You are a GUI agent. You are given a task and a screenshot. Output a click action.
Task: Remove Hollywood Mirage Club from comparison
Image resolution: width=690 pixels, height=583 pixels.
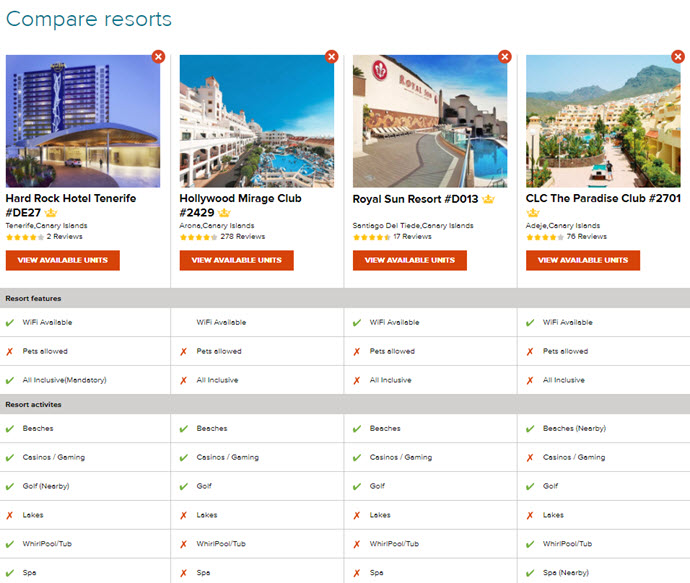coord(331,56)
